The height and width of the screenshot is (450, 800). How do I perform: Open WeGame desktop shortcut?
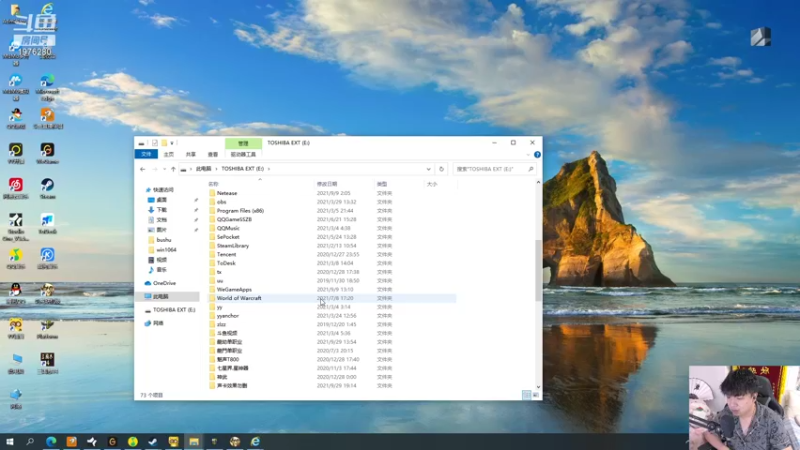(x=47, y=153)
